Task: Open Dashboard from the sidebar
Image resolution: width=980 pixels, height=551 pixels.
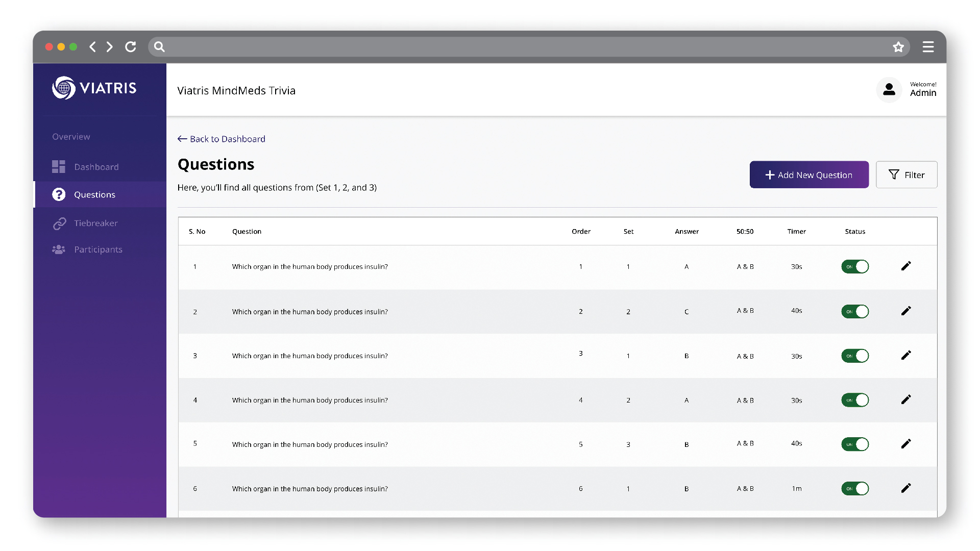Action: tap(96, 167)
